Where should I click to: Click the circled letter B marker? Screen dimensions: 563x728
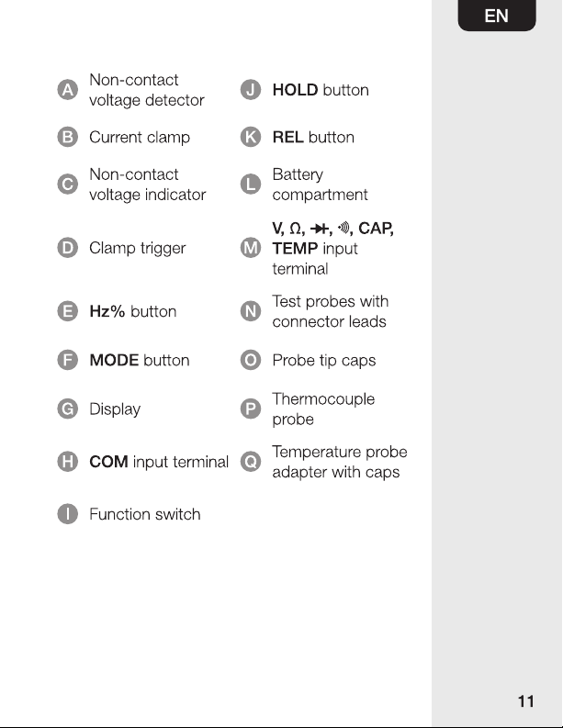coord(67,137)
